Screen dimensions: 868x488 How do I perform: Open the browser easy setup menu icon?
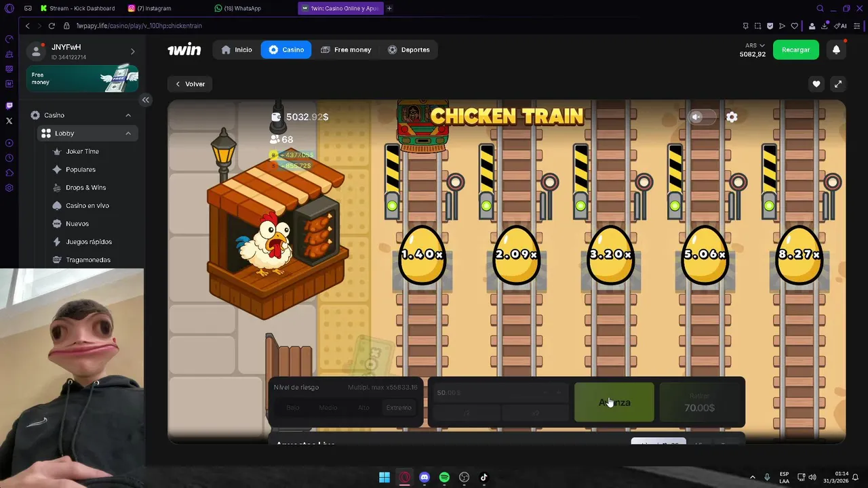point(858,26)
